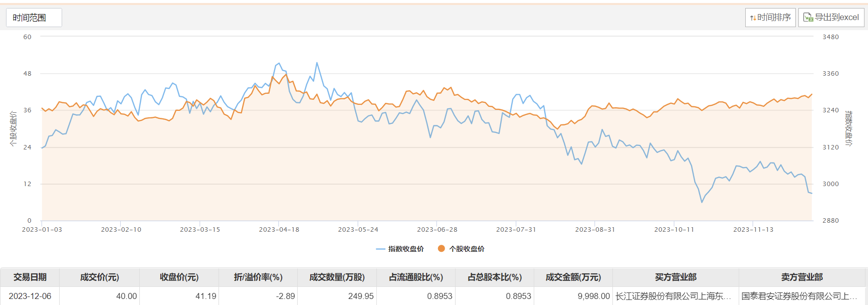
Task: Click the 2023-07-31 x-axis date label
Action: coord(516,230)
